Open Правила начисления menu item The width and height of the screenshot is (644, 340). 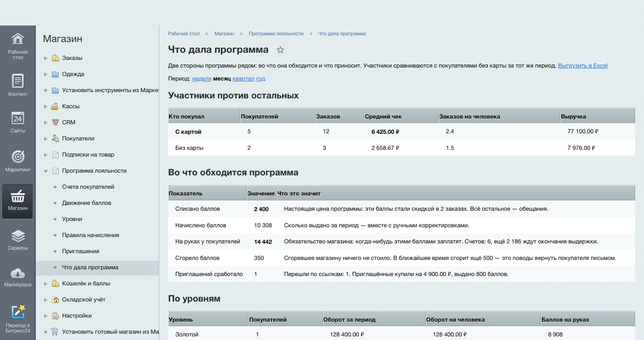pyautogui.click(x=90, y=235)
